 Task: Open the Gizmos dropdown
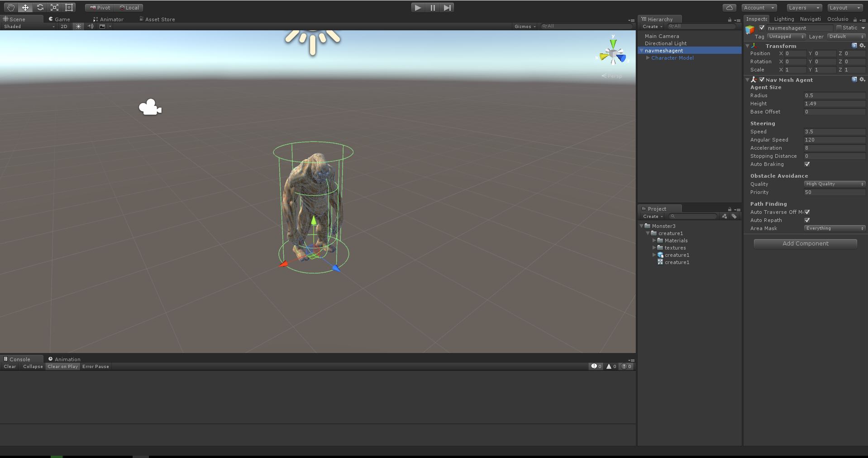click(525, 26)
